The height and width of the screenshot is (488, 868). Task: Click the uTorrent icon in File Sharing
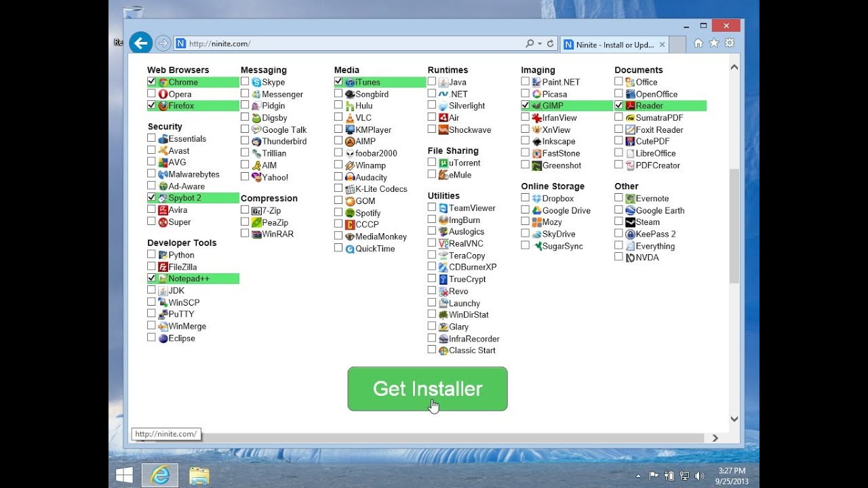click(x=443, y=163)
